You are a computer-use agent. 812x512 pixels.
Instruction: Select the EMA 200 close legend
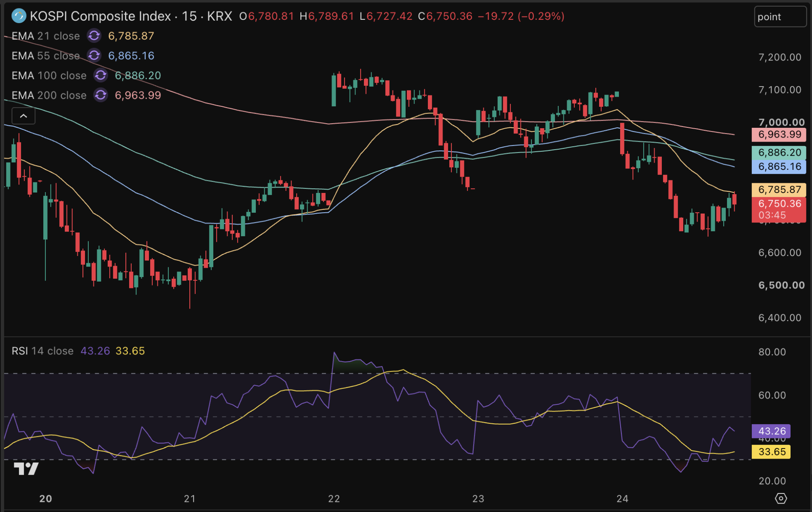click(x=49, y=95)
